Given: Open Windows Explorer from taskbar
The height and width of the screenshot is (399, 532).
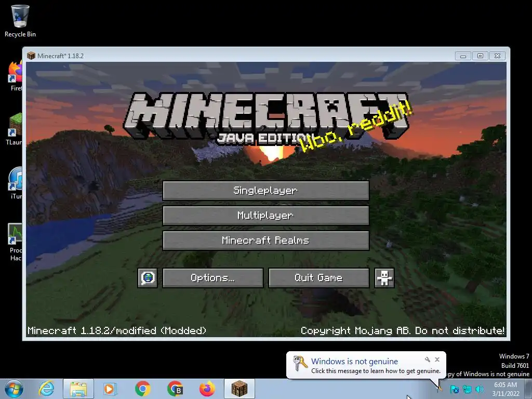Looking at the screenshot, I should tap(78, 389).
